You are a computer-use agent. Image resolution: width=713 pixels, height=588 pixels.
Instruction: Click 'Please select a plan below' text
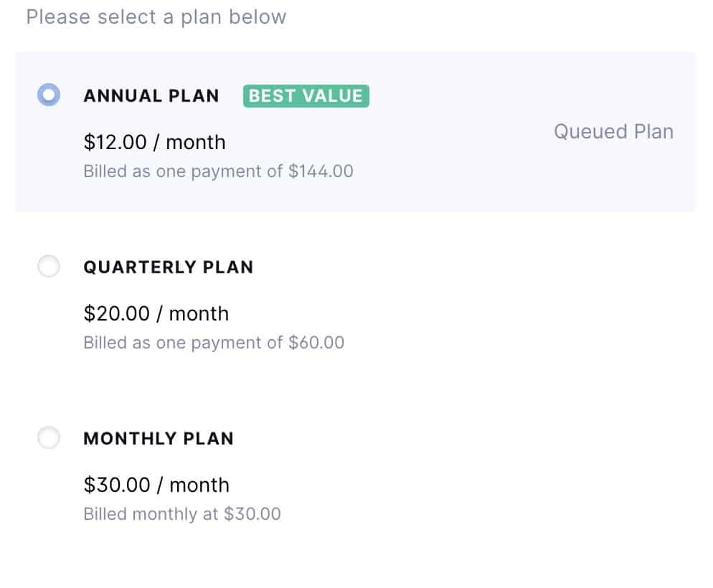(x=156, y=17)
